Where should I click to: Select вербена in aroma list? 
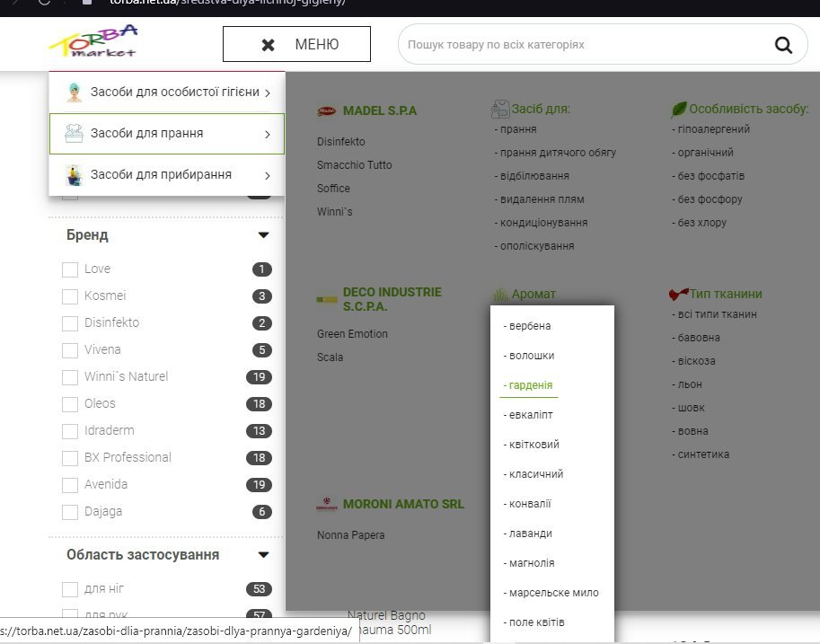[527, 326]
